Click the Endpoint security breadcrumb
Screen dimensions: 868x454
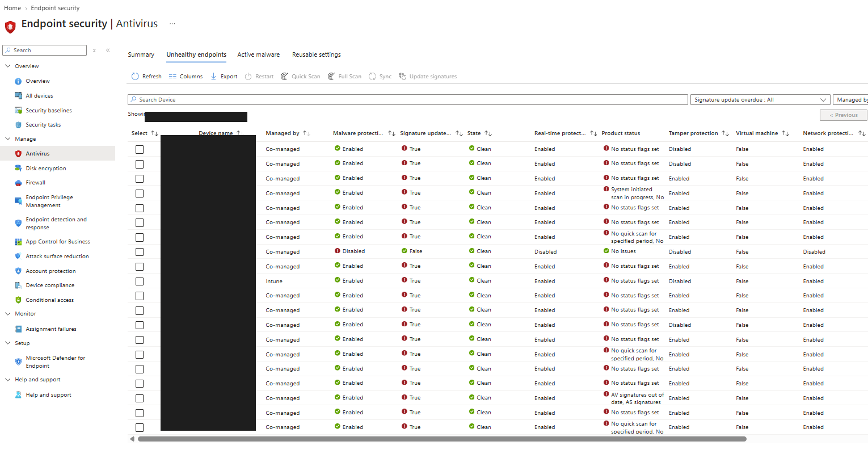tap(55, 8)
